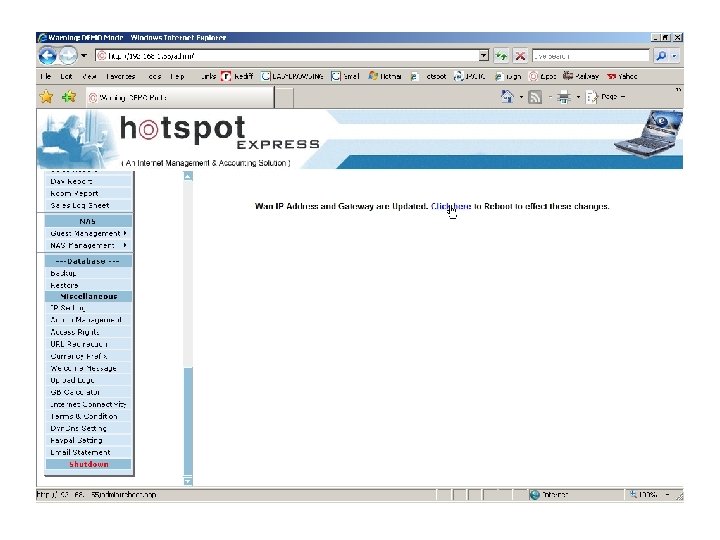The width and height of the screenshot is (720, 540).
Task: Open the Print dropdown arrow
Action: [x=578, y=97]
